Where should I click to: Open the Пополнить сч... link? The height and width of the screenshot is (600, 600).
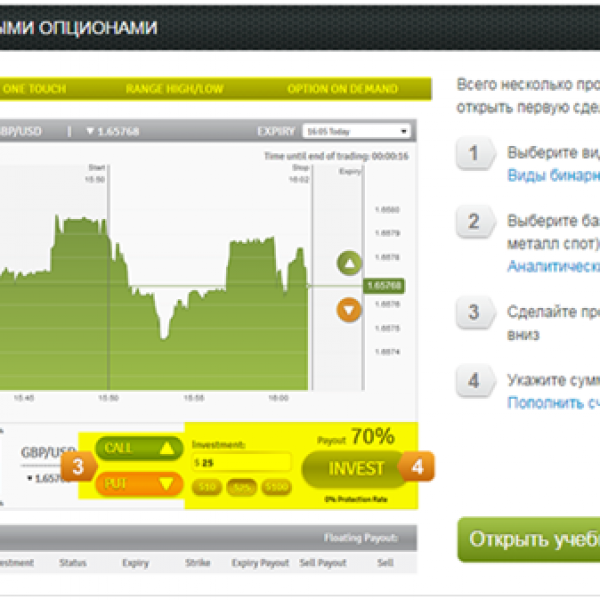coord(553,403)
